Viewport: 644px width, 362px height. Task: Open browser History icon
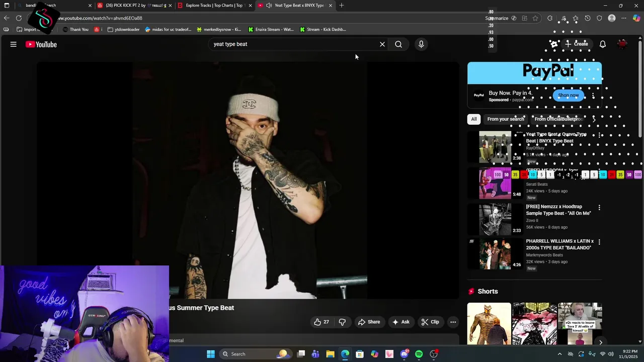click(588, 18)
